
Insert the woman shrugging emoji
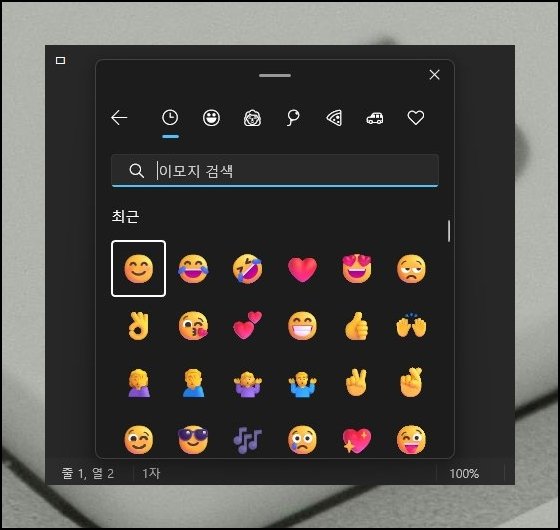point(248,384)
